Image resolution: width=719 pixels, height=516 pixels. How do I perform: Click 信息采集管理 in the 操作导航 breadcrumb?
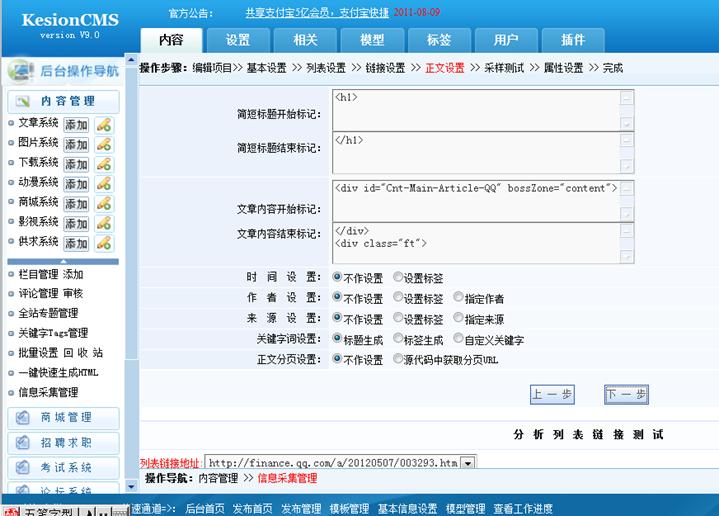click(x=287, y=478)
